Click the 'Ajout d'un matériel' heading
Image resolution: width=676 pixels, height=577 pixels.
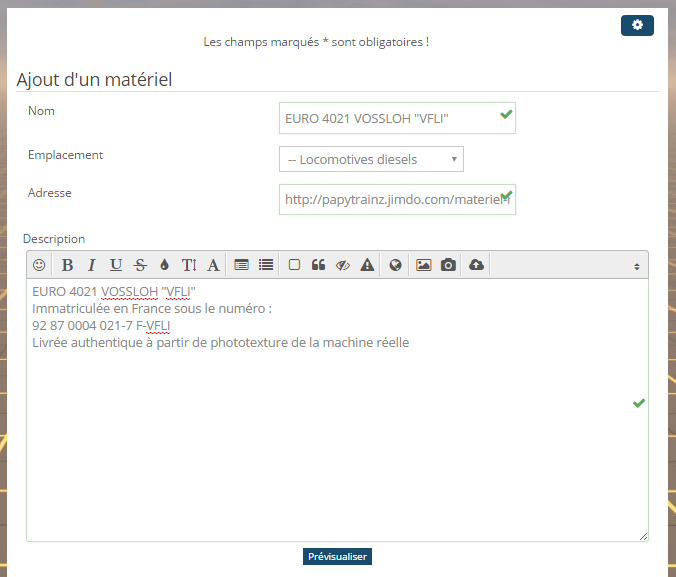[94, 80]
